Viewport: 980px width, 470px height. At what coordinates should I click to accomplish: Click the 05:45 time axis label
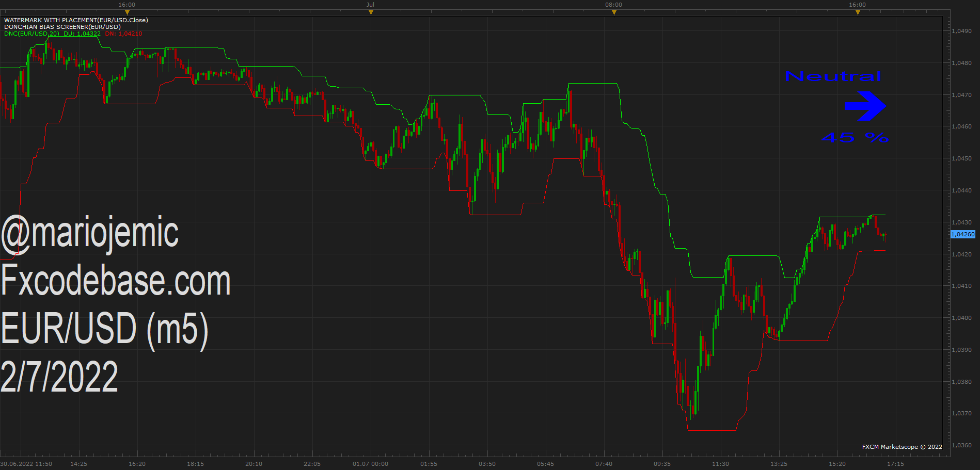[545, 464]
